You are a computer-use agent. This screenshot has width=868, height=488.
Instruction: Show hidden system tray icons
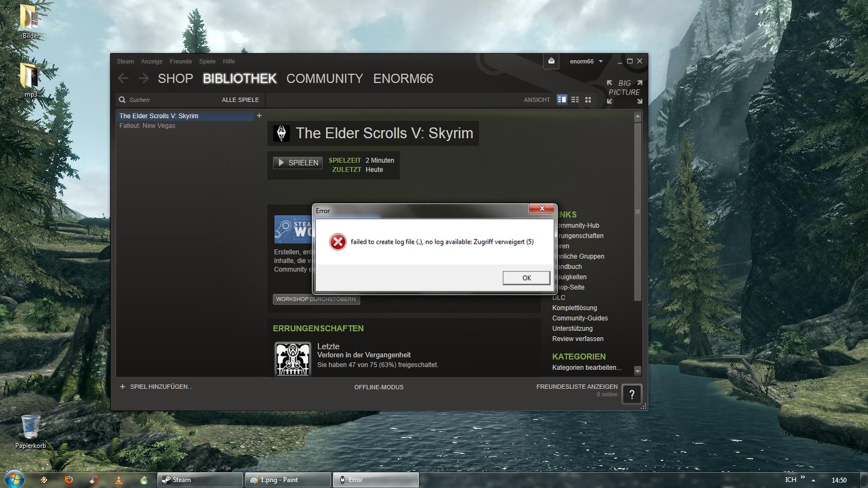click(x=813, y=480)
